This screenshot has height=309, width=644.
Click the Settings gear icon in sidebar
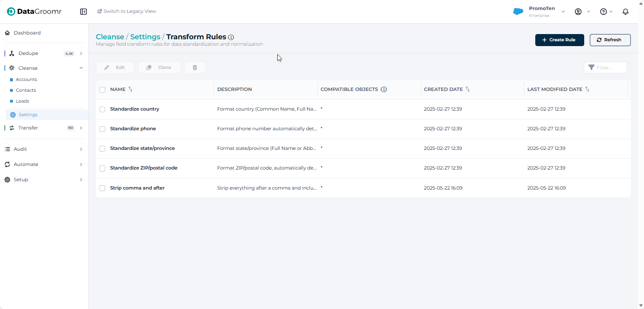13,115
